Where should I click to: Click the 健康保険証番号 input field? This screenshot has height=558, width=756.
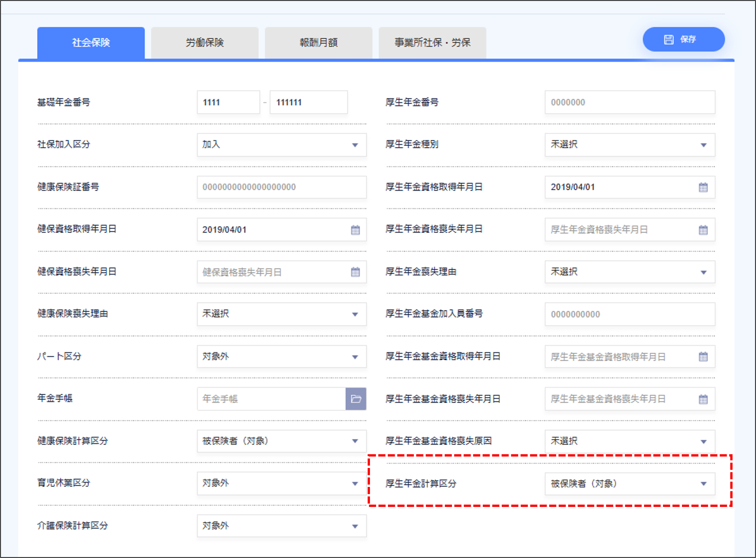point(281,187)
